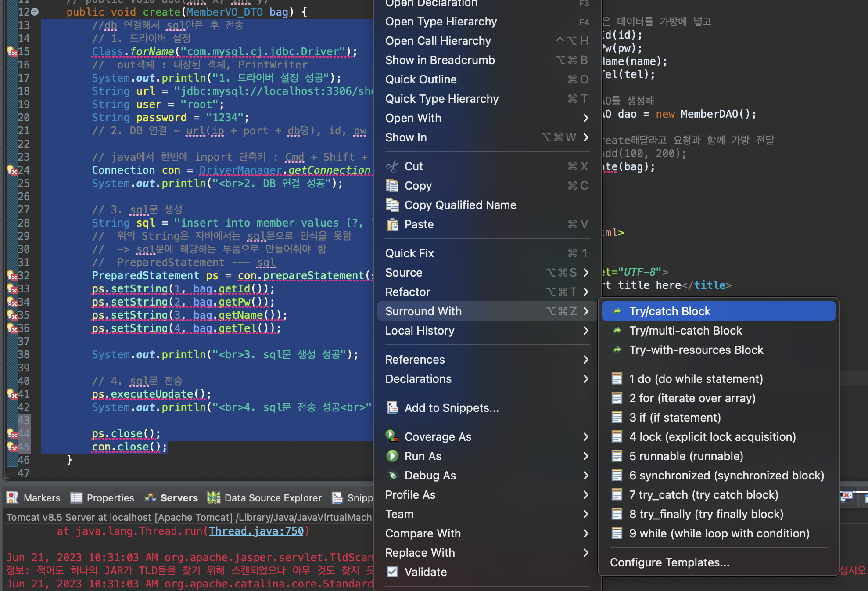
Task: Click the Paste clipboard icon
Action: point(392,224)
